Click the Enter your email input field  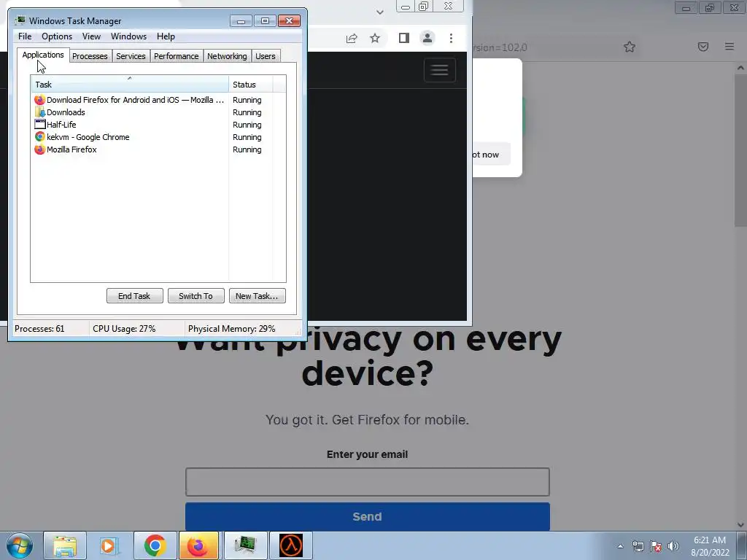tap(368, 482)
